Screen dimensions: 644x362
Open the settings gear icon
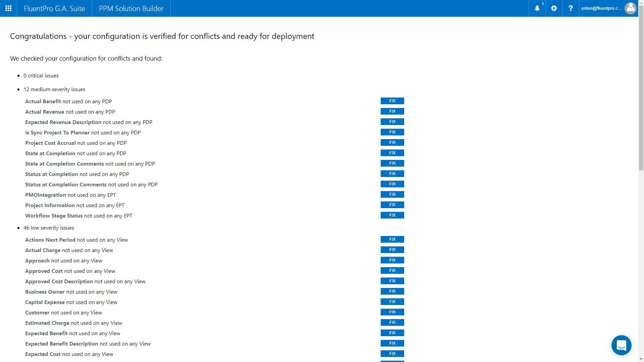click(554, 8)
